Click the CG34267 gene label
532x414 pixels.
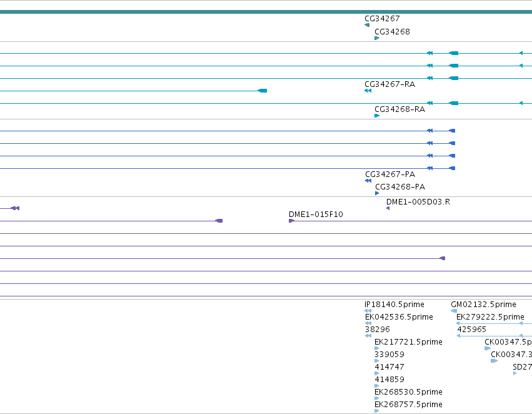point(382,19)
